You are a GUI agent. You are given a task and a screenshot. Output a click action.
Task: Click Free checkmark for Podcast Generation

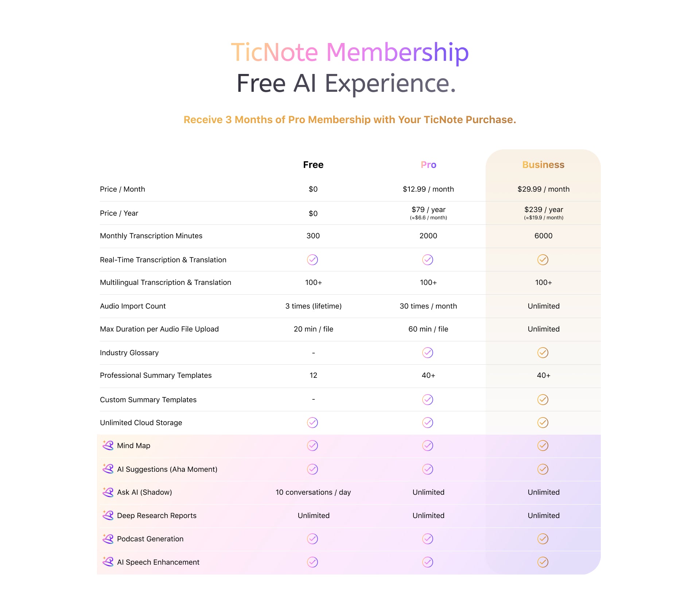(x=312, y=539)
